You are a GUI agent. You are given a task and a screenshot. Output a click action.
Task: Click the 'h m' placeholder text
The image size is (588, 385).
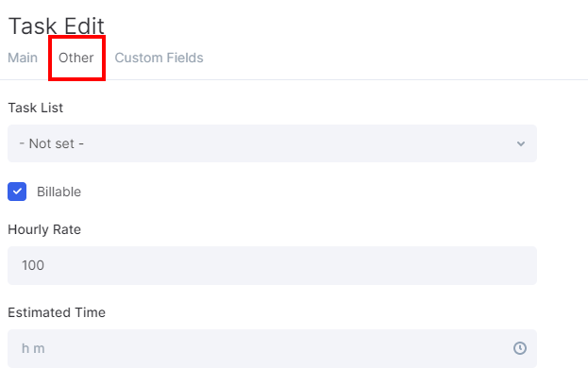coord(33,348)
